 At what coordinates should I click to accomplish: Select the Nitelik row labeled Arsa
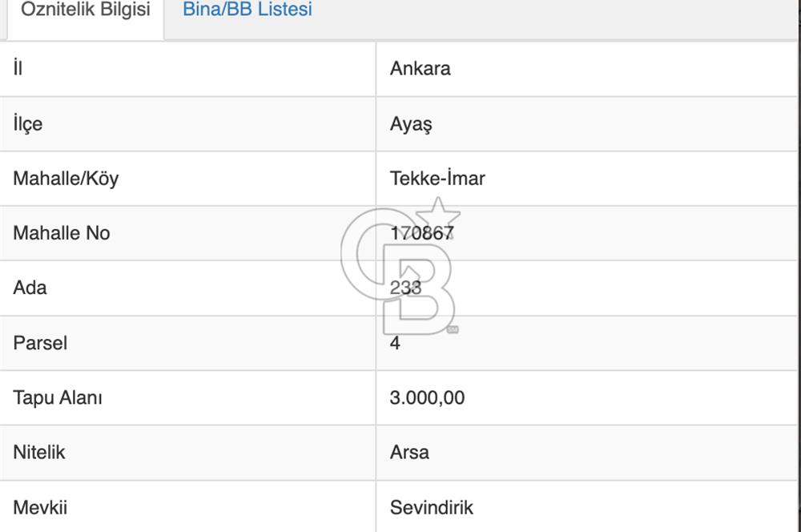409,452
